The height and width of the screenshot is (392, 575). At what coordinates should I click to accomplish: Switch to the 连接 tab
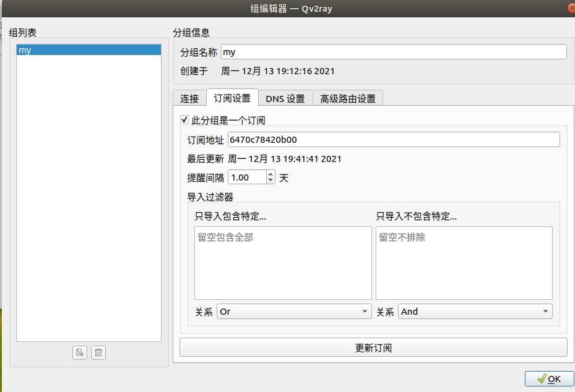coord(189,98)
